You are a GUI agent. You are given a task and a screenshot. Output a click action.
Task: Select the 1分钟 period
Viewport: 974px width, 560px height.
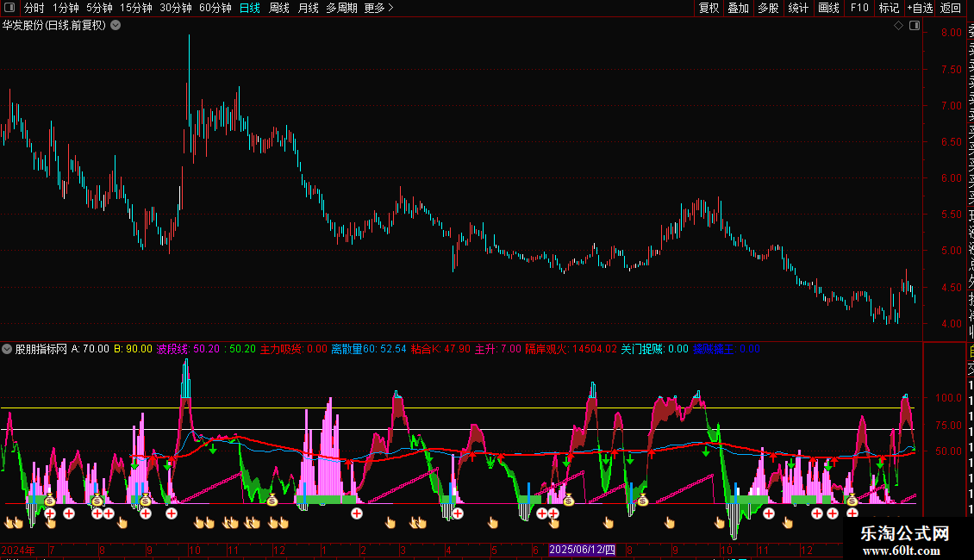66,8
